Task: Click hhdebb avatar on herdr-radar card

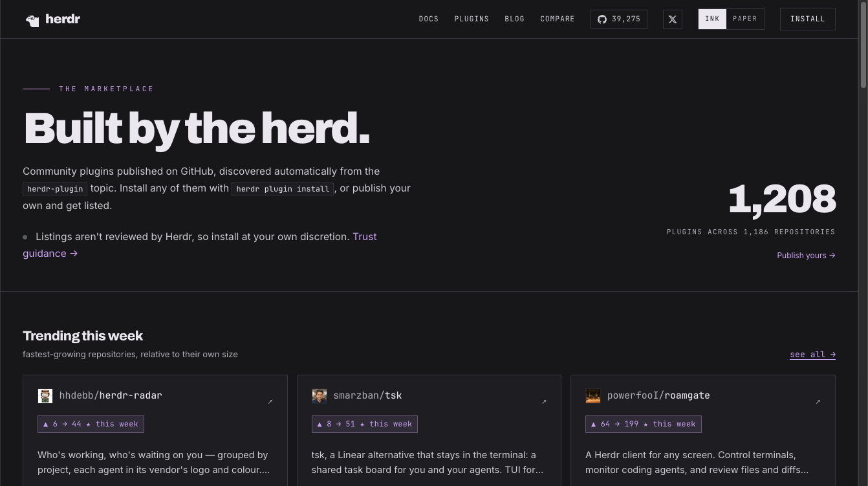Action: (45, 396)
